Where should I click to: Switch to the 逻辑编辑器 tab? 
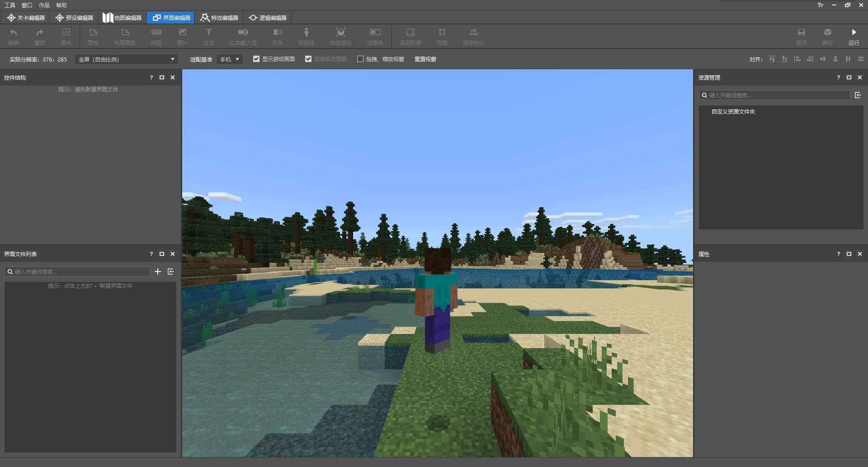268,18
